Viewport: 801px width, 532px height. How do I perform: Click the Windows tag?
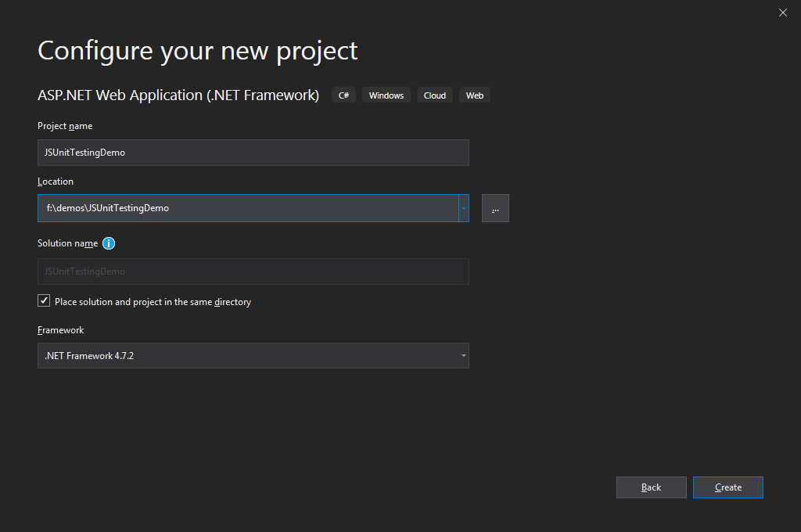coord(386,95)
